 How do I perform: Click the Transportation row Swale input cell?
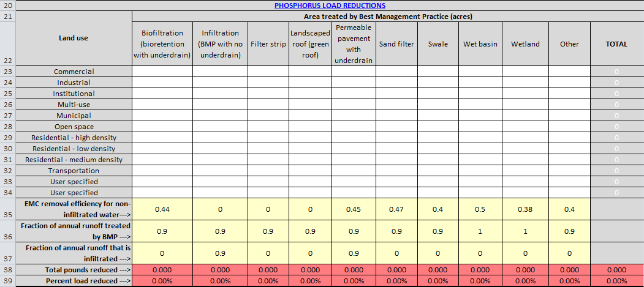(438, 171)
